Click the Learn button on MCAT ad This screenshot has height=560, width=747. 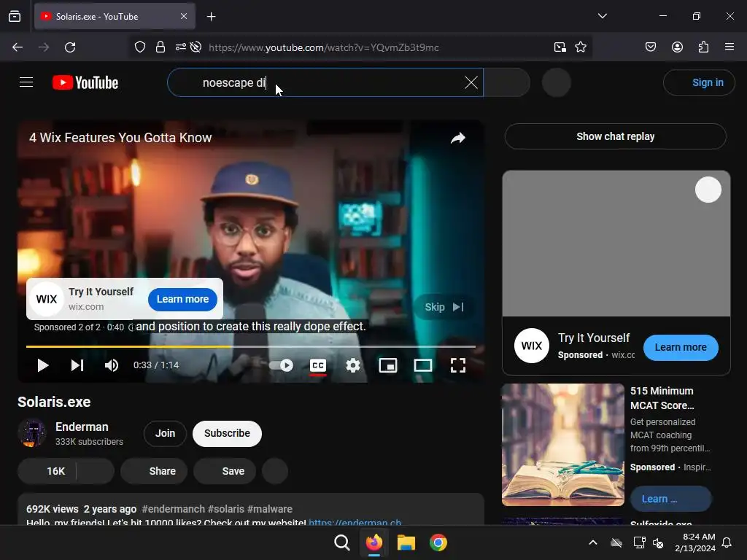pos(670,499)
